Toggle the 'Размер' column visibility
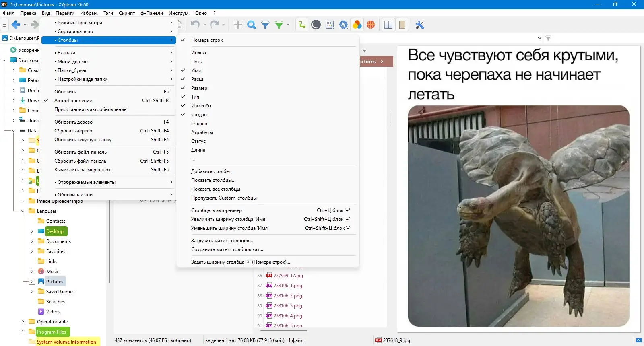 199,88
